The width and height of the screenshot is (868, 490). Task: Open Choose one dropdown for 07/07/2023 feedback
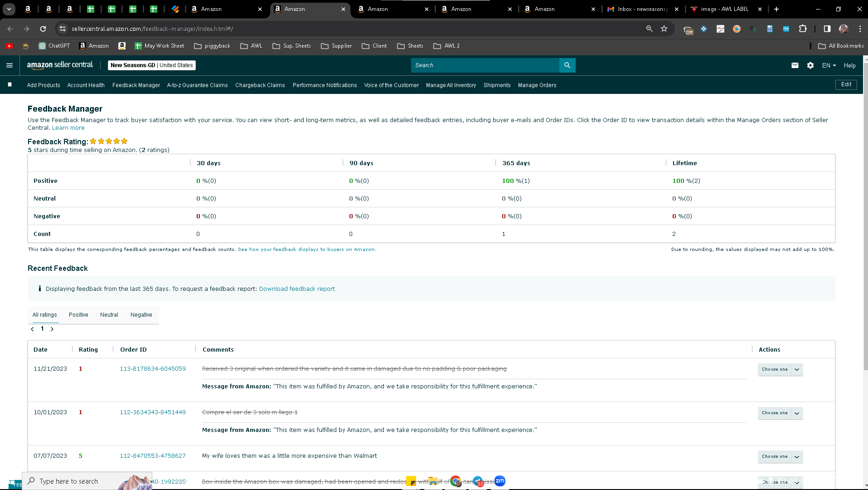click(x=780, y=456)
